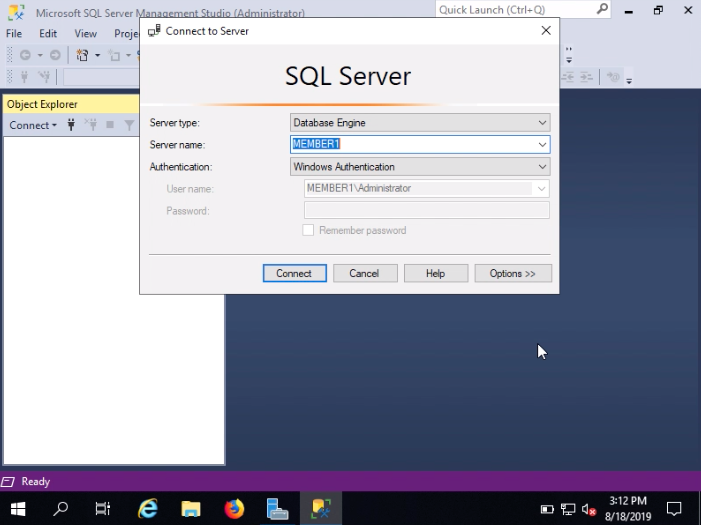Open the View menu

point(85,34)
